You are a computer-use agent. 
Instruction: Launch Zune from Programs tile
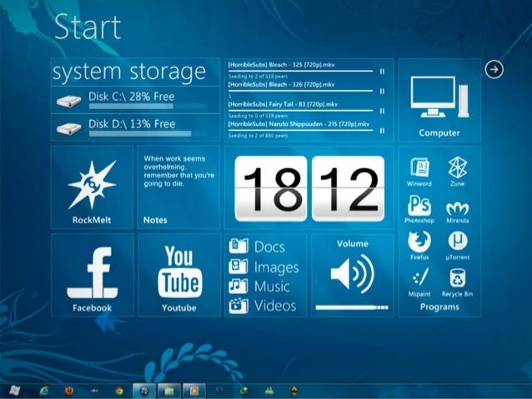pyautogui.click(x=457, y=172)
